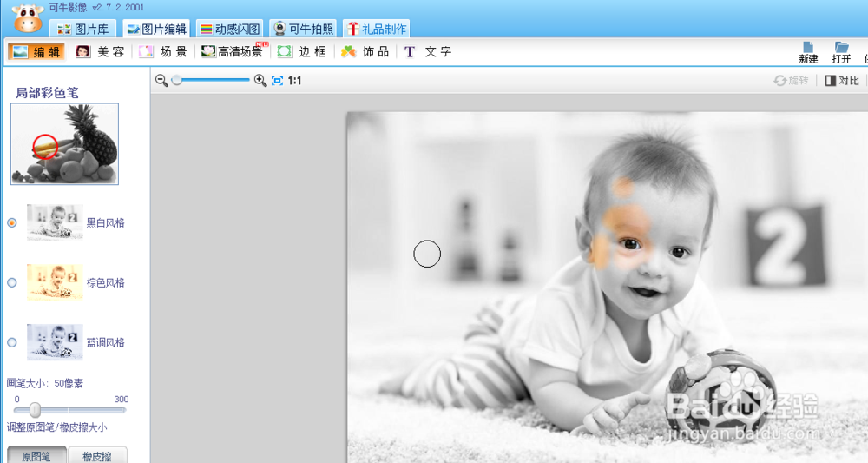The image size is (868, 463).
Task: Open the 美容 beauty tools
Action: tap(100, 51)
